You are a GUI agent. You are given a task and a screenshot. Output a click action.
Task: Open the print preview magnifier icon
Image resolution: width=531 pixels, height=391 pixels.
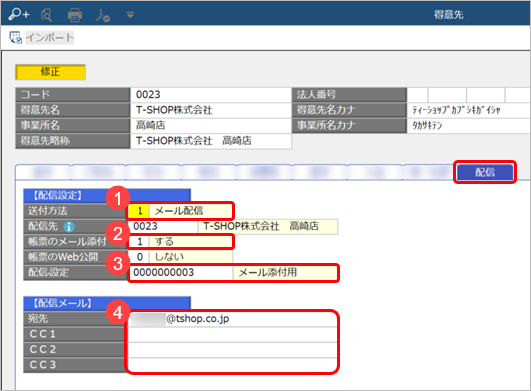point(46,15)
